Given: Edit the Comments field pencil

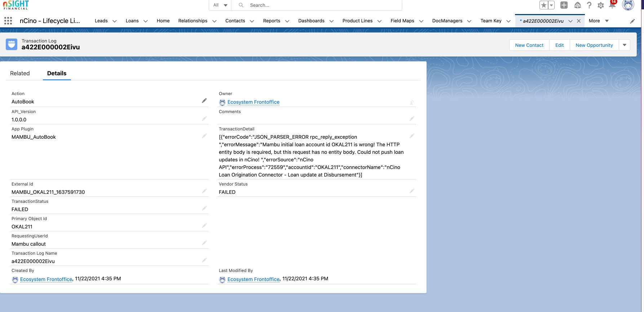Looking at the screenshot, I should click(x=412, y=119).
